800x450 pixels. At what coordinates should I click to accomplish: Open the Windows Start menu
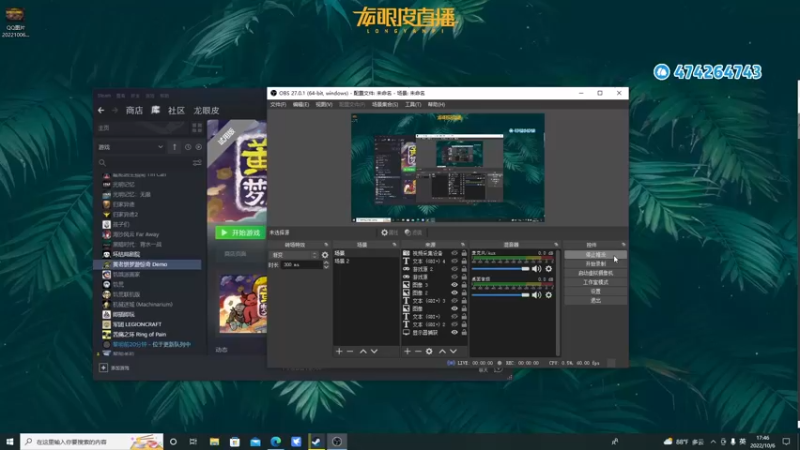pyautogui.click(x=10, y=441)
